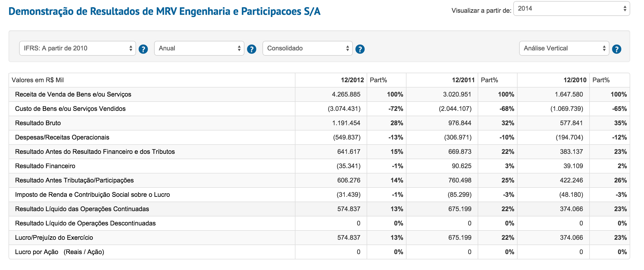Click the -72% cost percentage
The width and height of the screenshot is (644, 270).
[396, 109]
